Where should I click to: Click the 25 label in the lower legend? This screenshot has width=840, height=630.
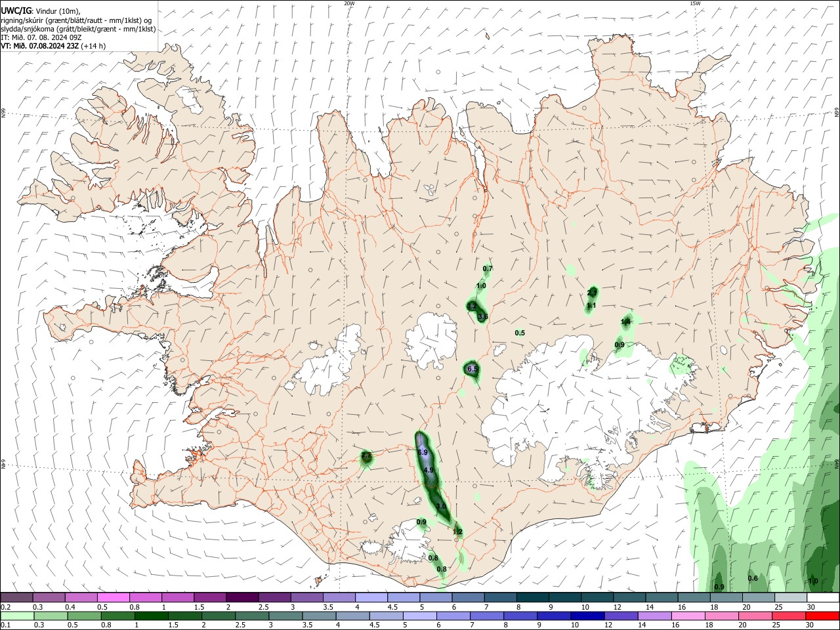pyautogui.click(x=777, y=625)
